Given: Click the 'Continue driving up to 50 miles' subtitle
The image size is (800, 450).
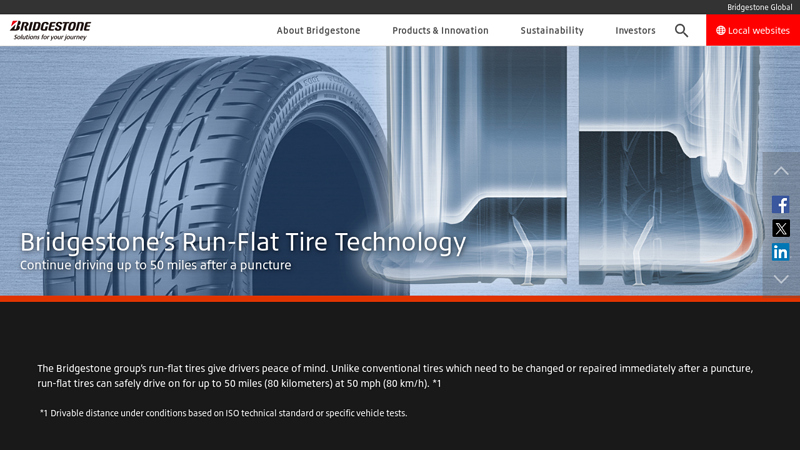Looking at the screenshot, I should point(155,266).
